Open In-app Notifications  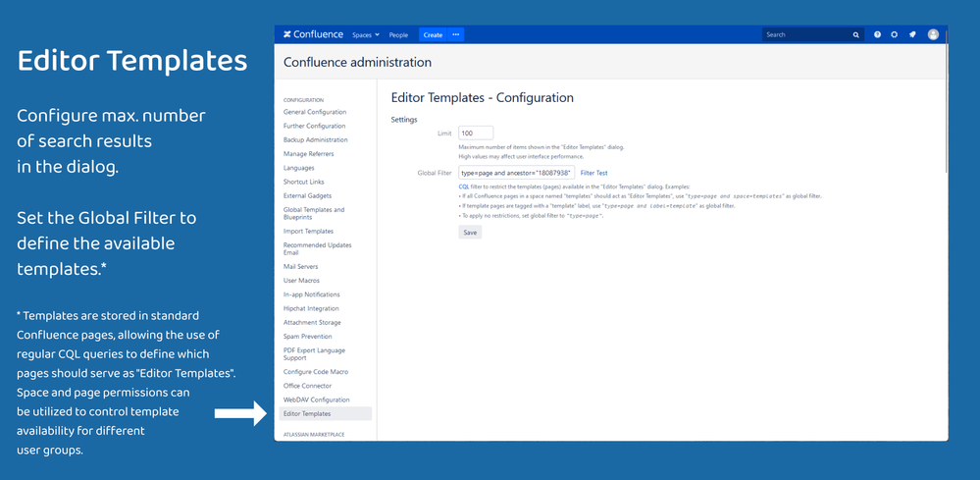[311, 294]
